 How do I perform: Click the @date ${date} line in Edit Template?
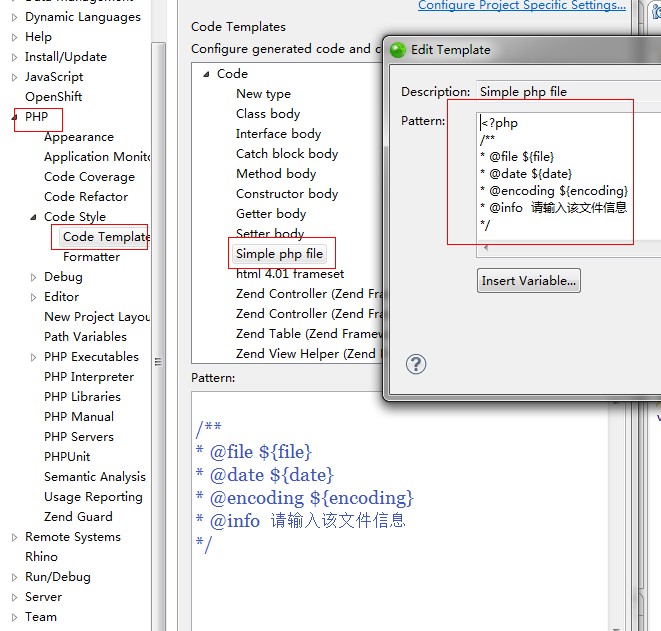[526, 174]
